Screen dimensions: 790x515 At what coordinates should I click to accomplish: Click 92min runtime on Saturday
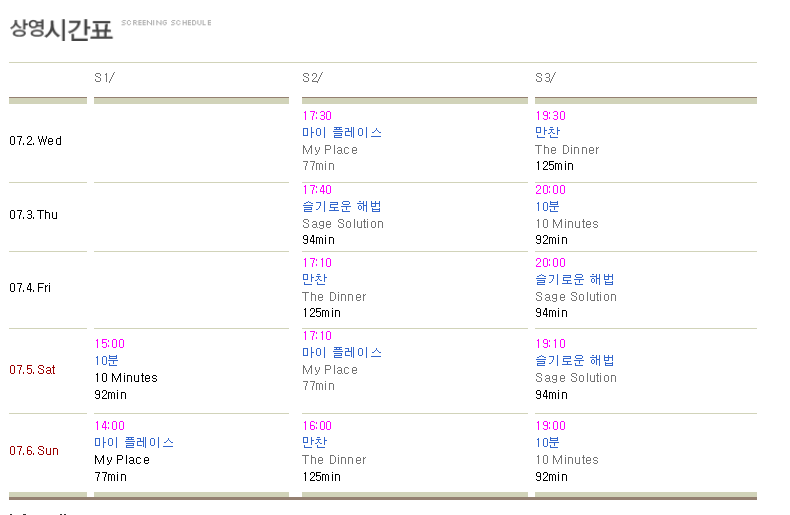(110, 395)
